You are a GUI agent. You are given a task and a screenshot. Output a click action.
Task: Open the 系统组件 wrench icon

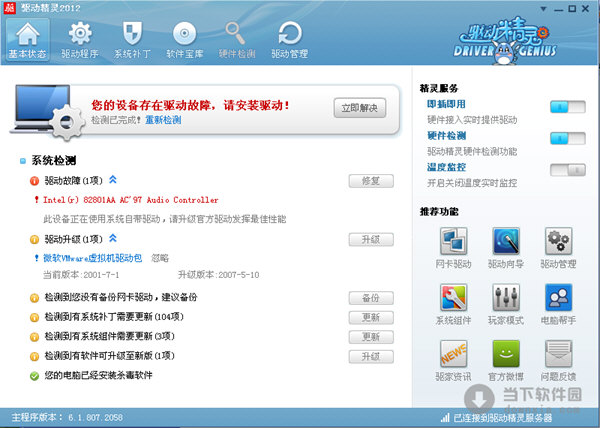[453, 297]
